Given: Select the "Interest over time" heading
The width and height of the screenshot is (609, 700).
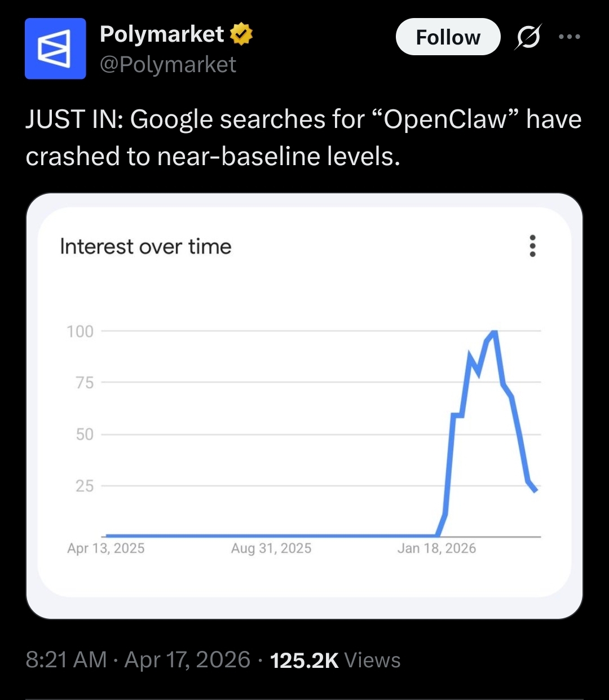Looking at the screenshot, I should point(145,247).
